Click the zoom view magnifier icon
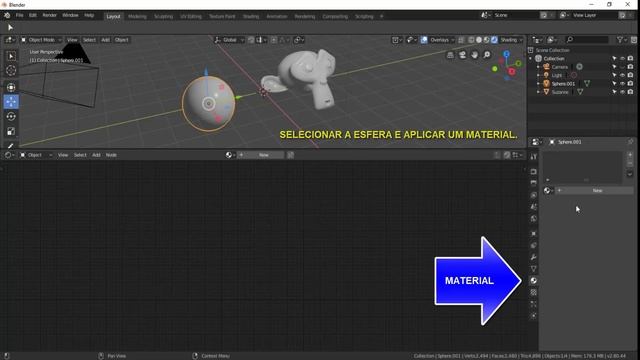640x360 pixels. coord(487,55)
